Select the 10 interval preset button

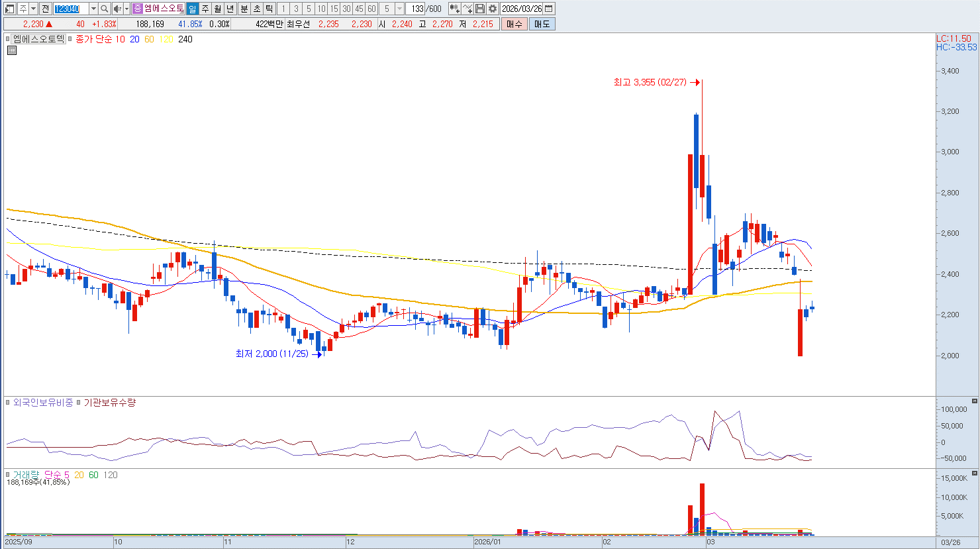coord(321,9)
